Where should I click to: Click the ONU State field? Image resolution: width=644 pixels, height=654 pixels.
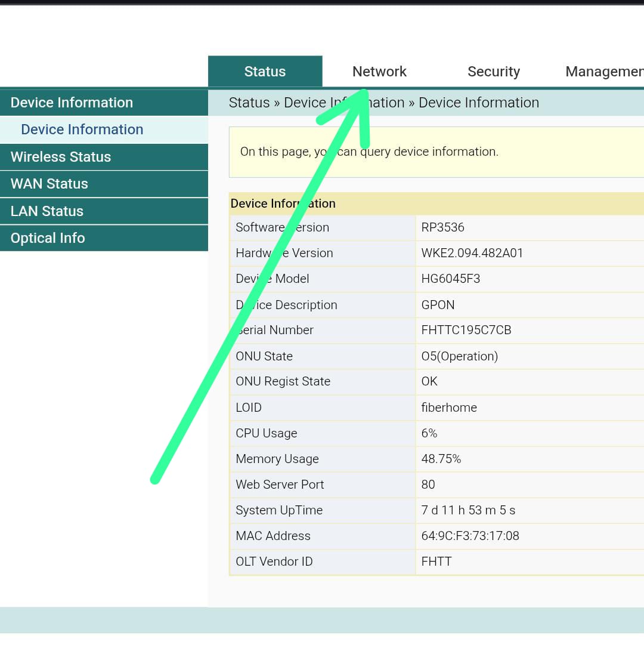[x=264, y=356]
